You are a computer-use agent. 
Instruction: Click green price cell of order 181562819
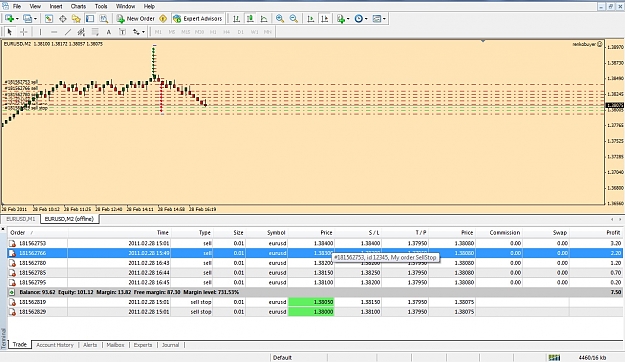311,302
